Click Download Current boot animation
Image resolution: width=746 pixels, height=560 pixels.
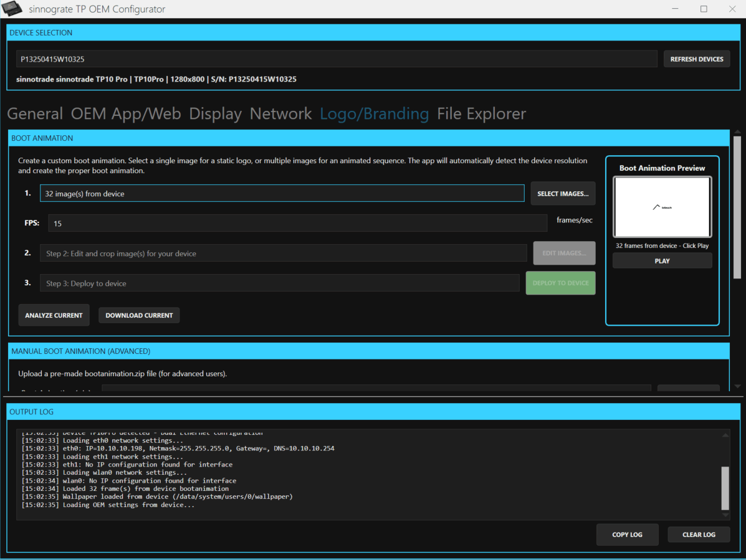[138, 315]
